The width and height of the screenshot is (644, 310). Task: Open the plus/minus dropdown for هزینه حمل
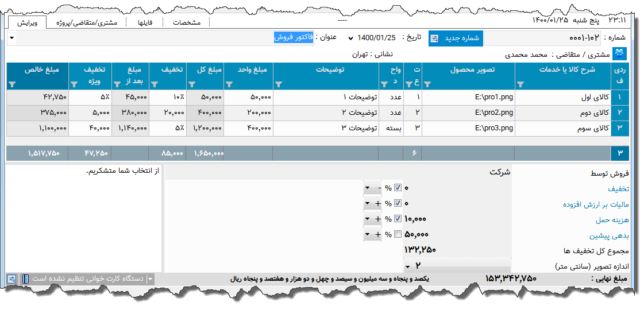pyautogui.click(x=368, y=219)
